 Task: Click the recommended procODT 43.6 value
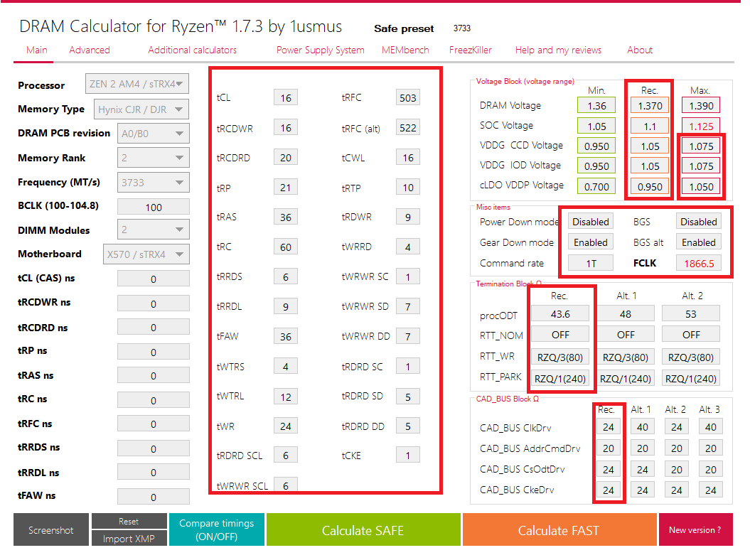click(x=560, y=313)
